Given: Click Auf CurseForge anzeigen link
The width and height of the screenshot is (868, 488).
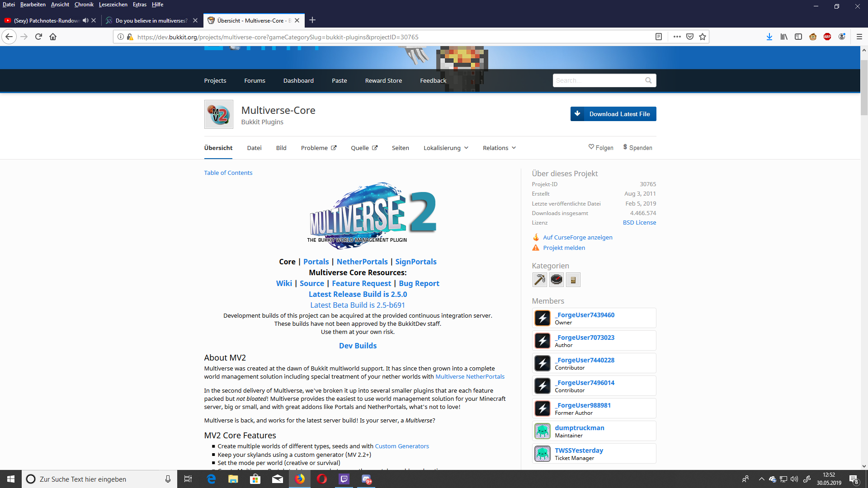Looking at the screenshot, I should coord(578,237).
